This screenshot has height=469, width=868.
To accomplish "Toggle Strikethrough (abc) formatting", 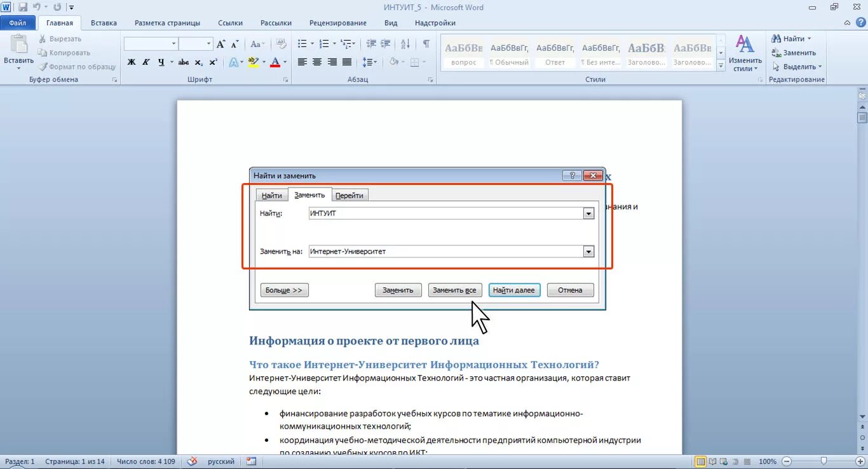I will 184,62.
